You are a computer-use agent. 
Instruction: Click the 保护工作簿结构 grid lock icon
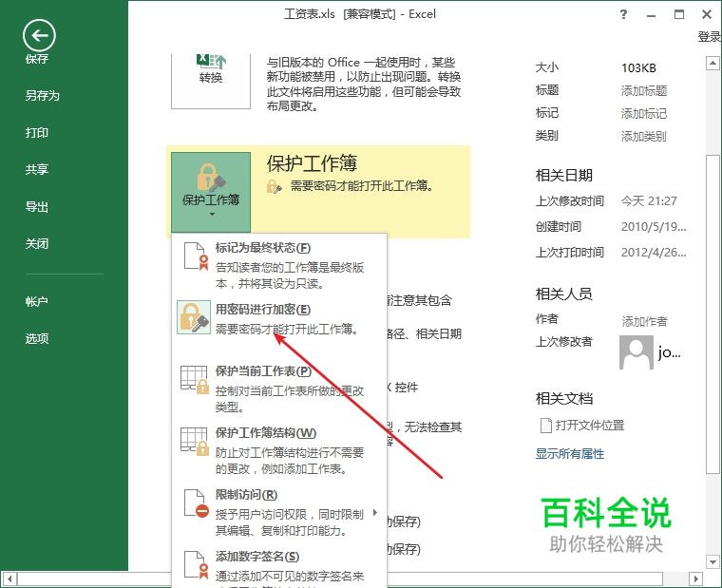click(195, 442)
